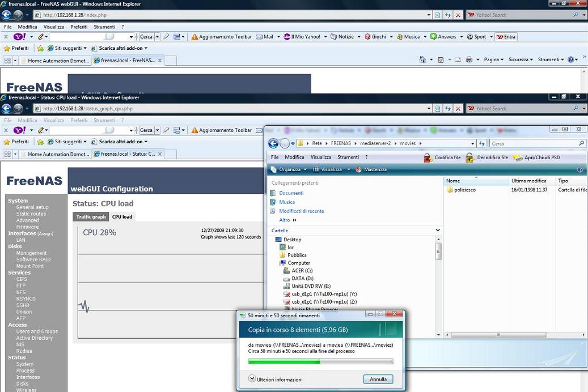Focus Cerca search box in Explorer window
The width and height of the screenshot is (588, 392).
pyautogui.click(x=538, y=143)
